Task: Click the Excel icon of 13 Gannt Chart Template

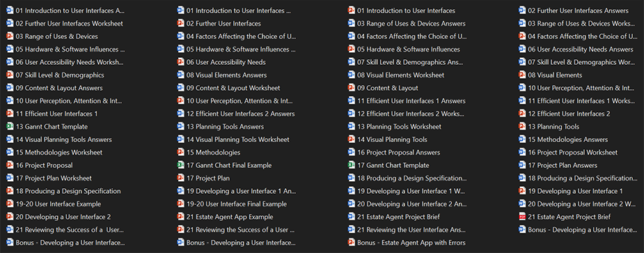Action: pos(10,127)
